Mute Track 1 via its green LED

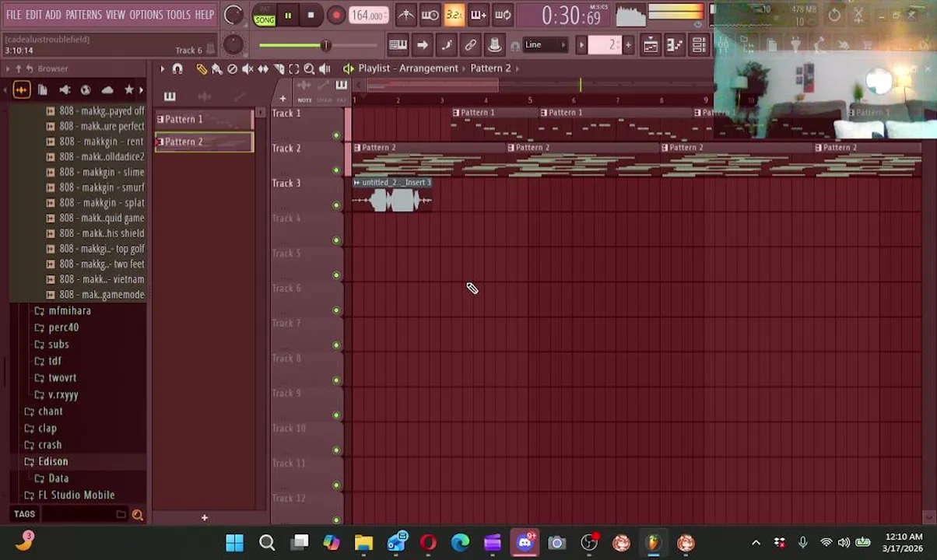[336, 135]
